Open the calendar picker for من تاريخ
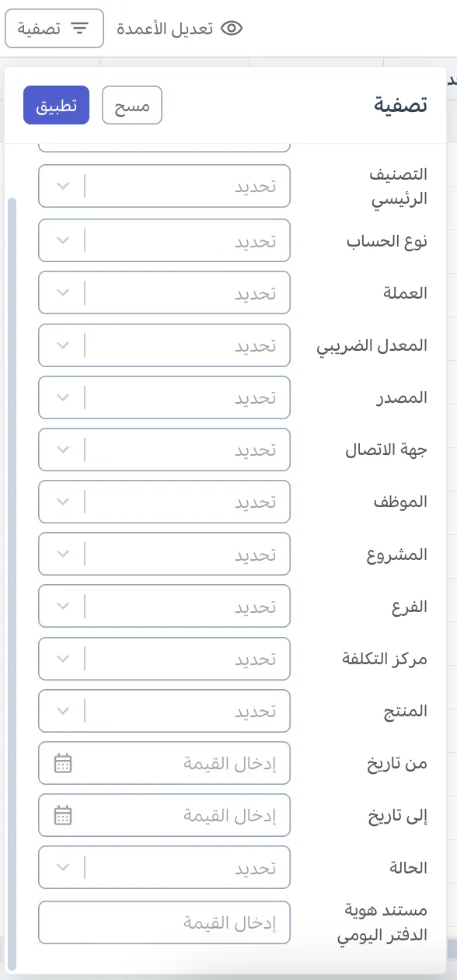 pos(62,763)
